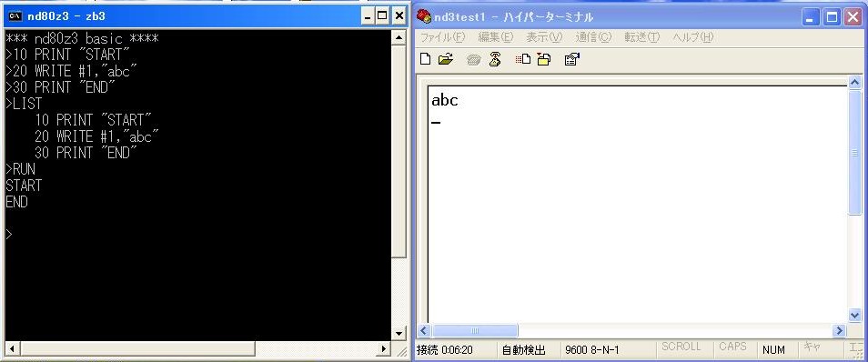
Task: Open the 通信(C) menu
Action: (593, 37)
